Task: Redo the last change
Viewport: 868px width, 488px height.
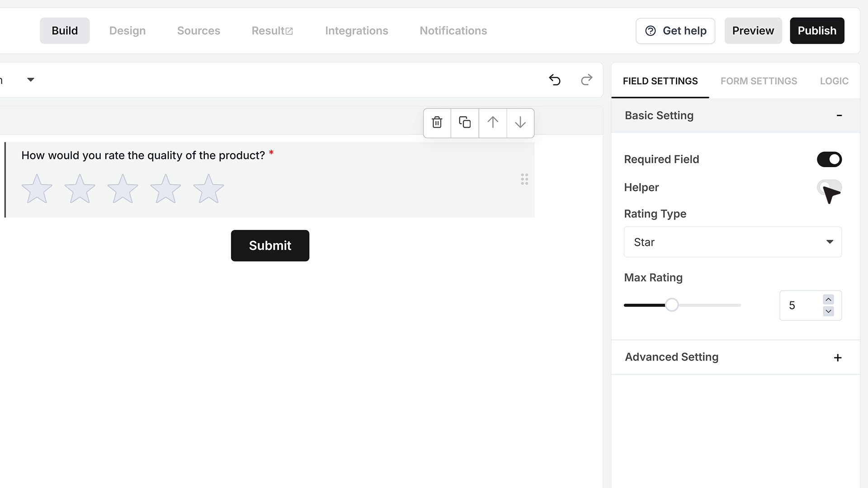Action: click(x=586, y=80)
